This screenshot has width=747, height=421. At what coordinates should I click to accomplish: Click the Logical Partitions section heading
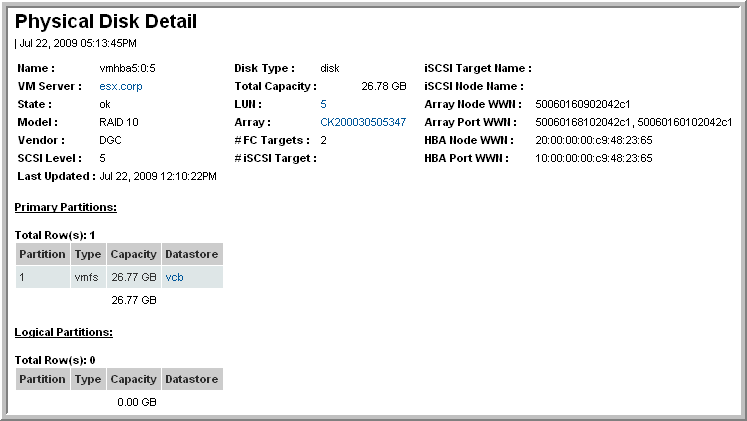[x=63, y=332]
